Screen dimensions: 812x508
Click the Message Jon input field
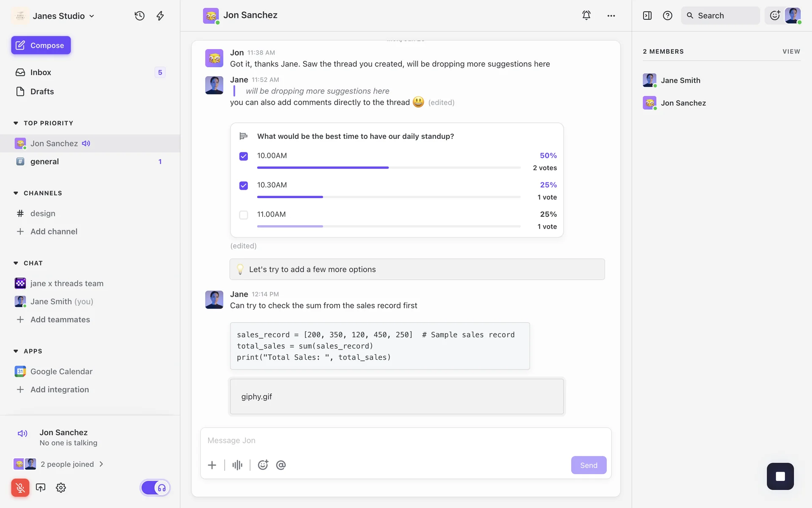click(405, 440)
